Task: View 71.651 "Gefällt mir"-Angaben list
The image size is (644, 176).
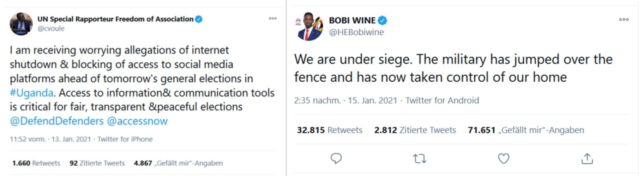Action: (525, 130)
